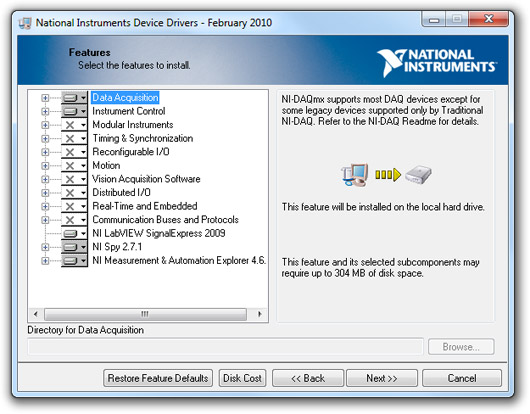Select the Vision Acquisition Software feature
Screen dimensions: 530x414
click(x=146, y=179)
